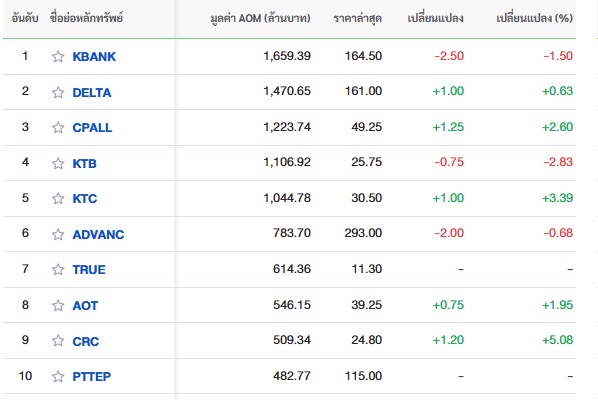Go to PTTEP stock page
This screenshot has width=598, height=400.
[x=92, y=376]
